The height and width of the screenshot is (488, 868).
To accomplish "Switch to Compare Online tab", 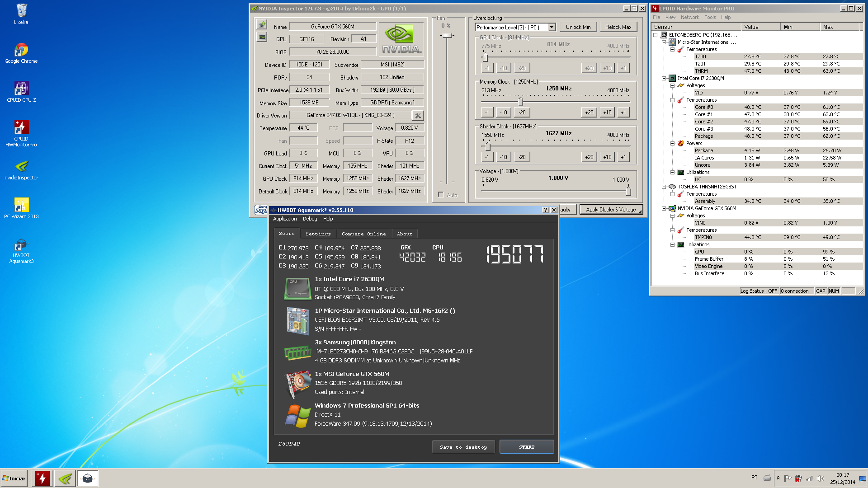I will tap(363, 234).
